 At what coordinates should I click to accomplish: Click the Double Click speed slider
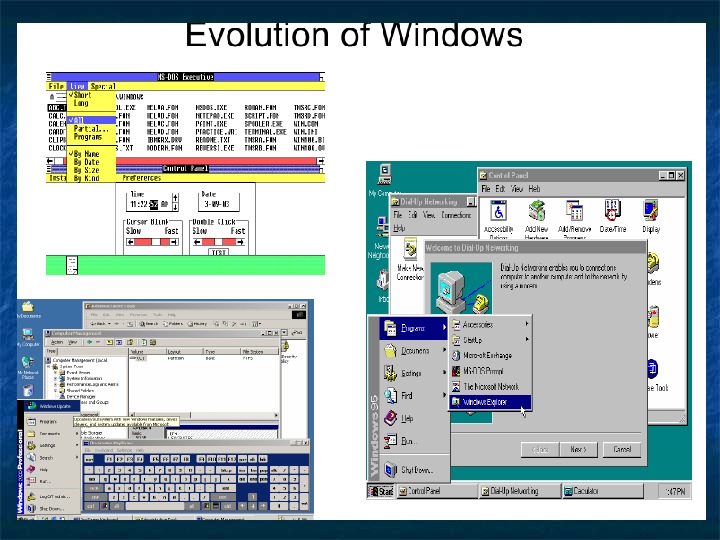click(219, 242)
